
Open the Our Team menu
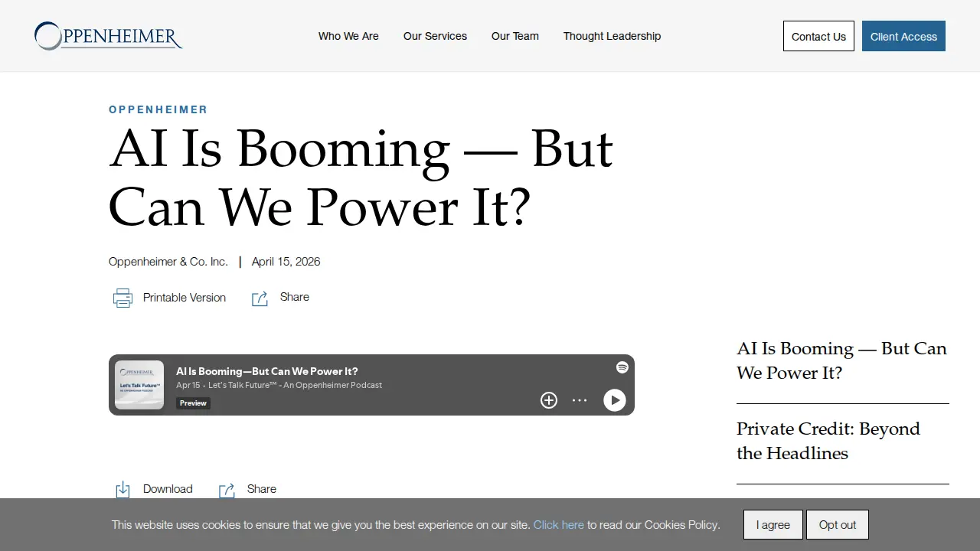515,36
